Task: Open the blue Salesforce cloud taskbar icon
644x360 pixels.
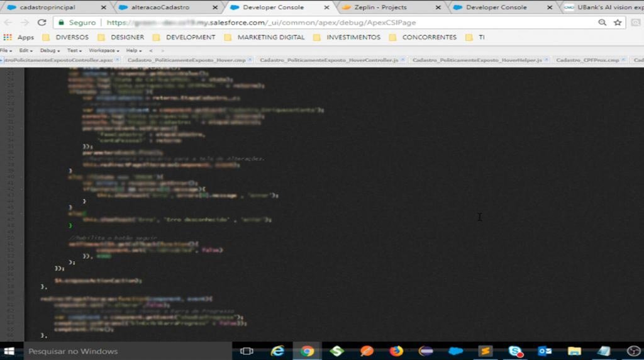Action: [x=455, y=351]
